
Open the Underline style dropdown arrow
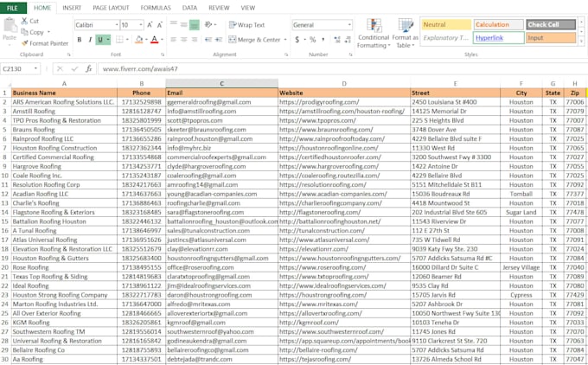(x=108, y=40)
